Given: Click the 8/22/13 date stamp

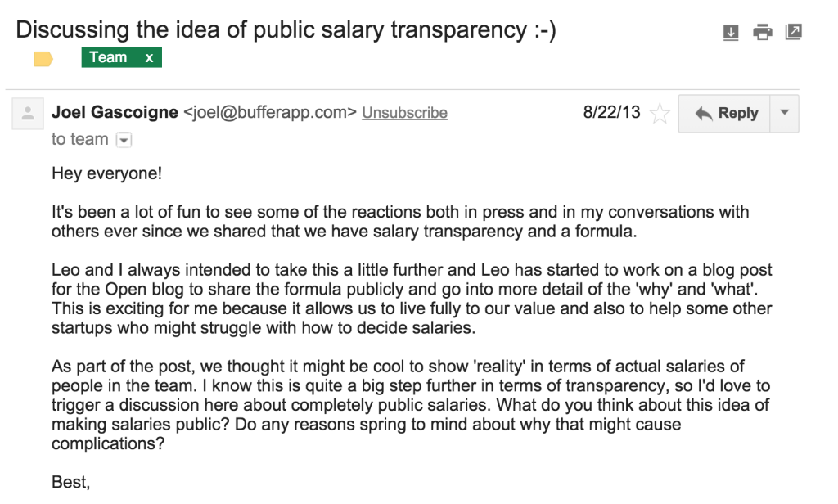Looking at the screenshot, I should [x=611, y=112].
